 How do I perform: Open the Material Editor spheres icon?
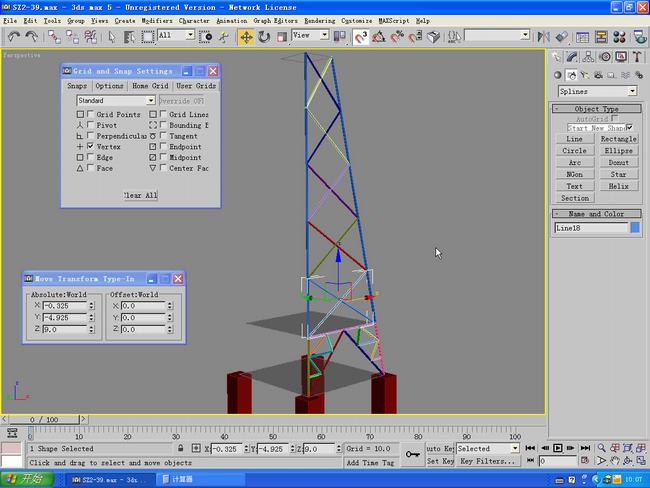click(619, 37)
